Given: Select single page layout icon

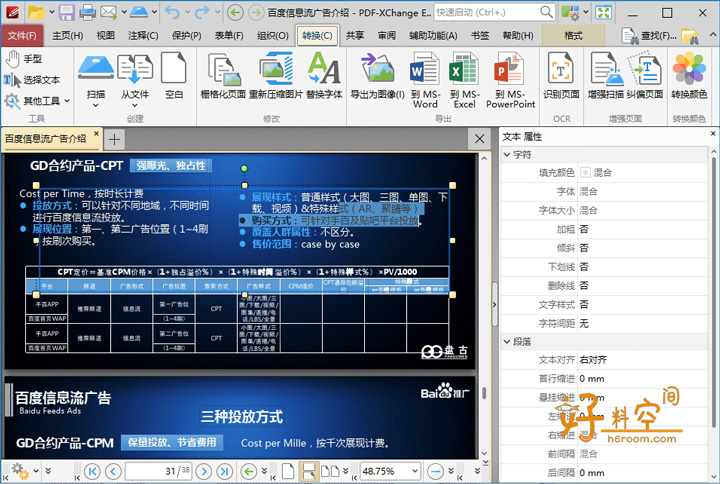Looking at the screenshot, I should point(288,471).
